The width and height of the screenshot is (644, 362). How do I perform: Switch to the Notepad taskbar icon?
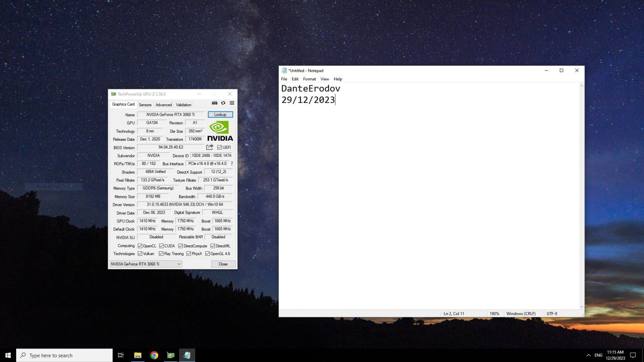click(x=187, y=355)
